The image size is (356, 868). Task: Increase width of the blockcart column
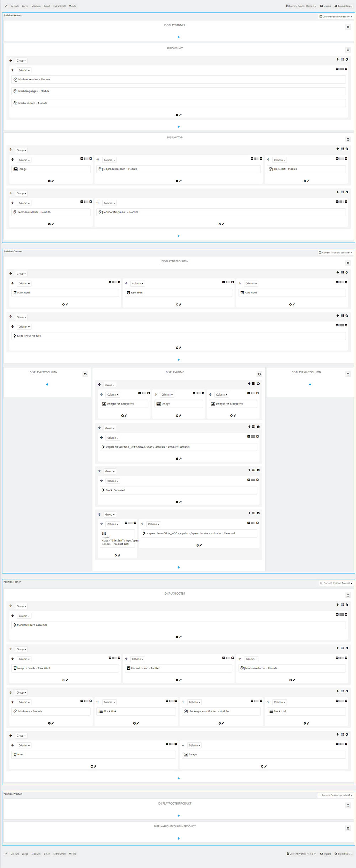click(x=346, y=158)
